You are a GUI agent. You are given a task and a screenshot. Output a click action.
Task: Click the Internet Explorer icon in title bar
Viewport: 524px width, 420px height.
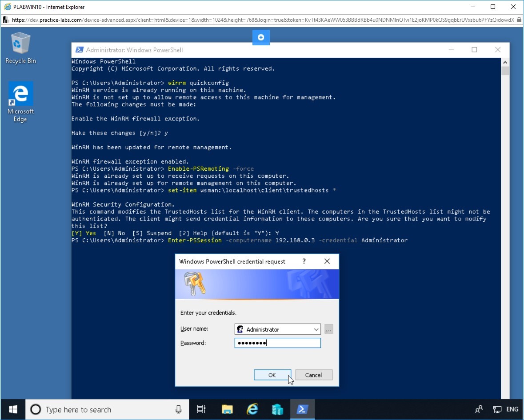click(x=8, y=7)
